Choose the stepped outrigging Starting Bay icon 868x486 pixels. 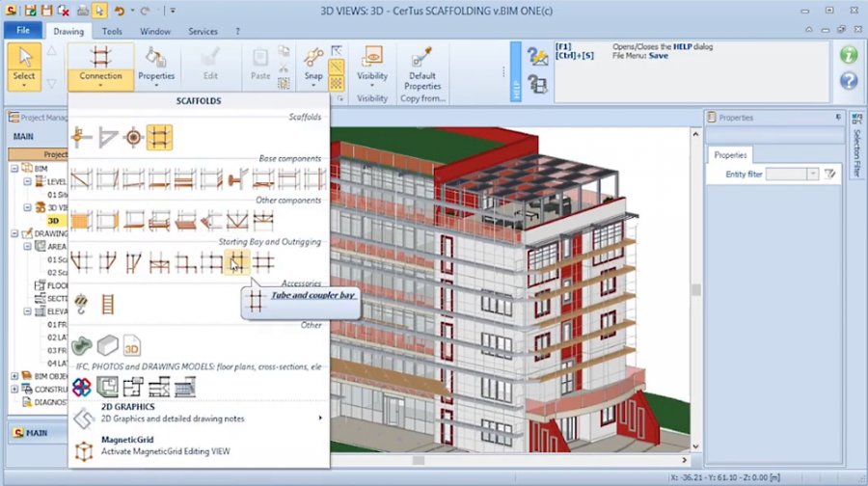tap(185, 262)
